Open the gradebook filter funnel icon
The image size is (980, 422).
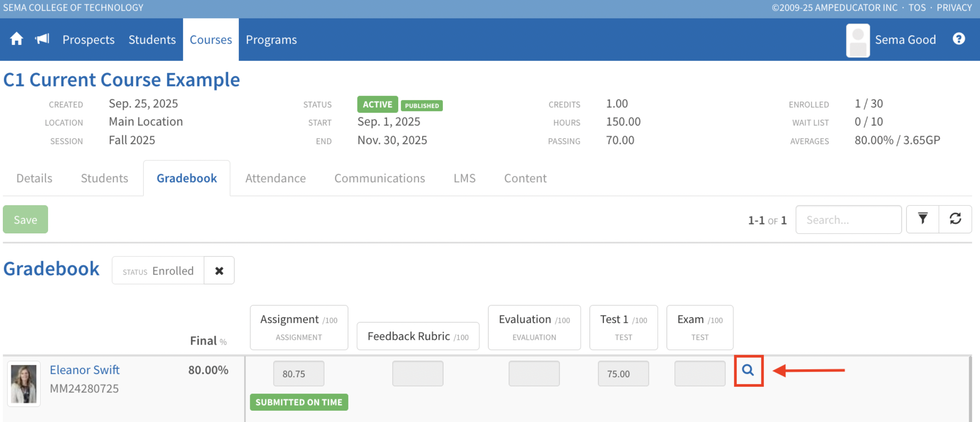922,220
